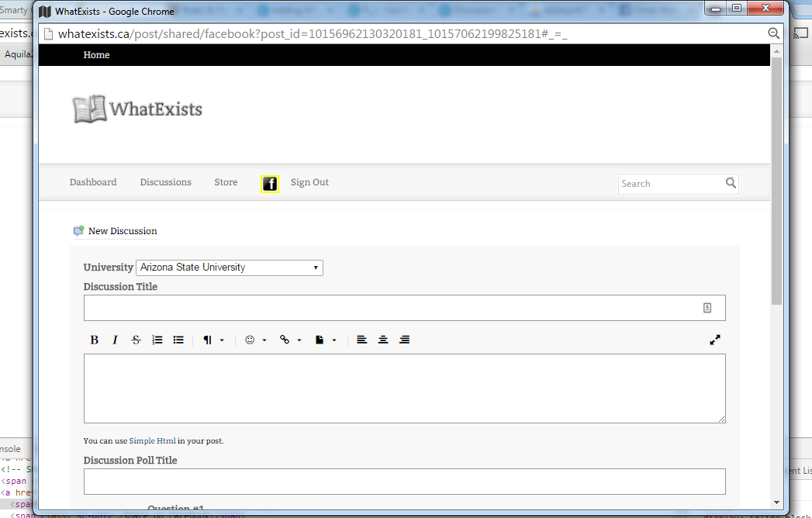Expand the link options dropdown arrow
Viewport: 812px width, 518px height.
point(299,340)
